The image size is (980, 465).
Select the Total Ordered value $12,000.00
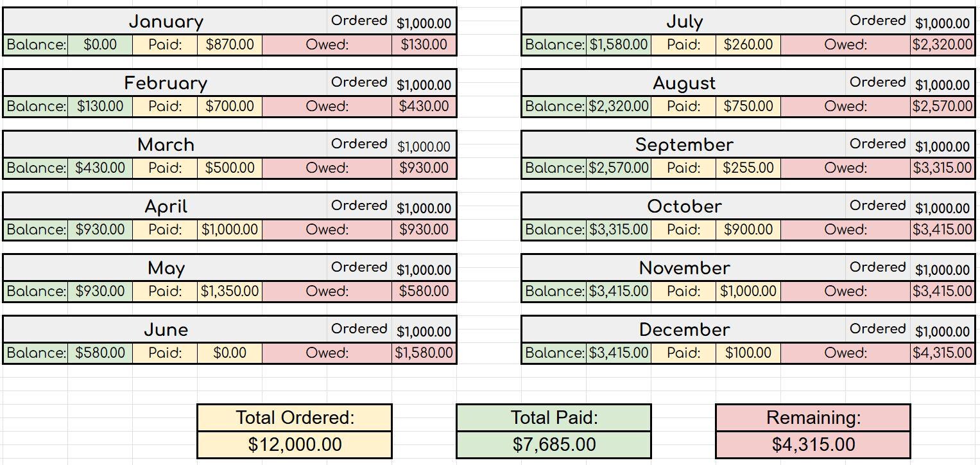click(x=295, y=444)
